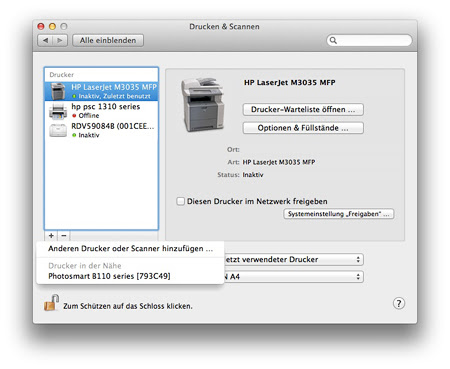This screenshot has height=369, width=450.
Task: Click the Status Inaktiv text in details
Action: (x=253, y=175)
